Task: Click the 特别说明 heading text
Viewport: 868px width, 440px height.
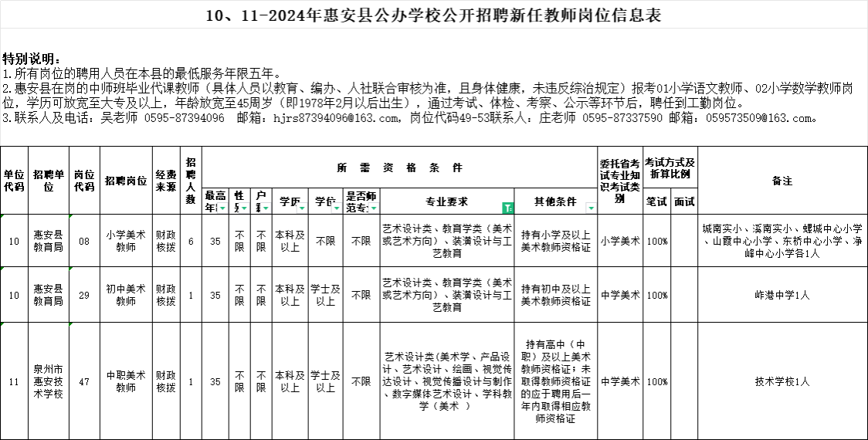Action: tap(31, 59)
